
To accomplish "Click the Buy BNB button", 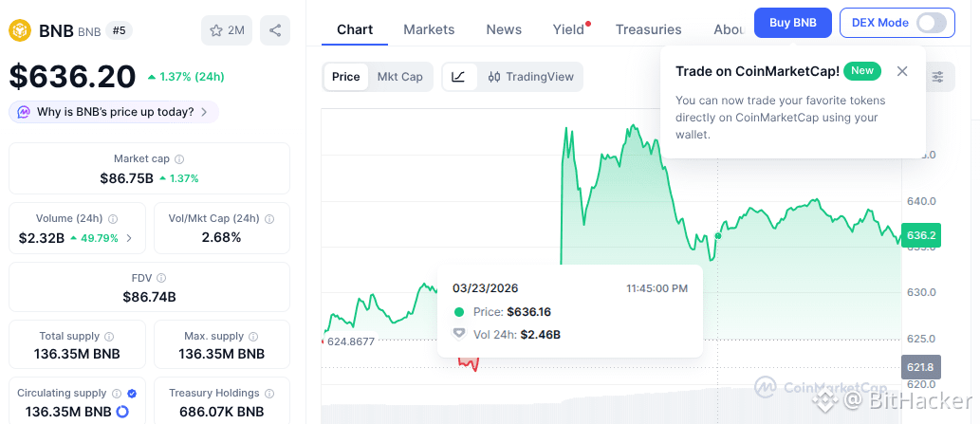I will 792,23.
